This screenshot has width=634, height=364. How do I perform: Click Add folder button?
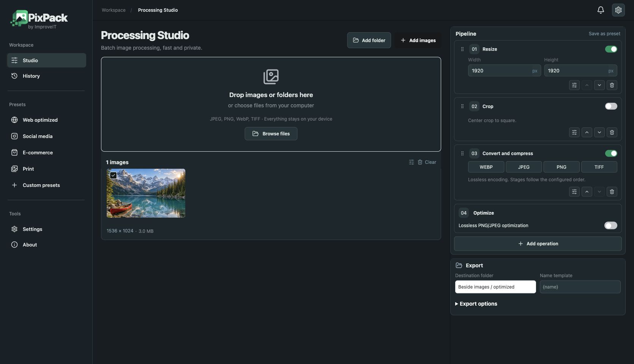(x=369, y=40)
